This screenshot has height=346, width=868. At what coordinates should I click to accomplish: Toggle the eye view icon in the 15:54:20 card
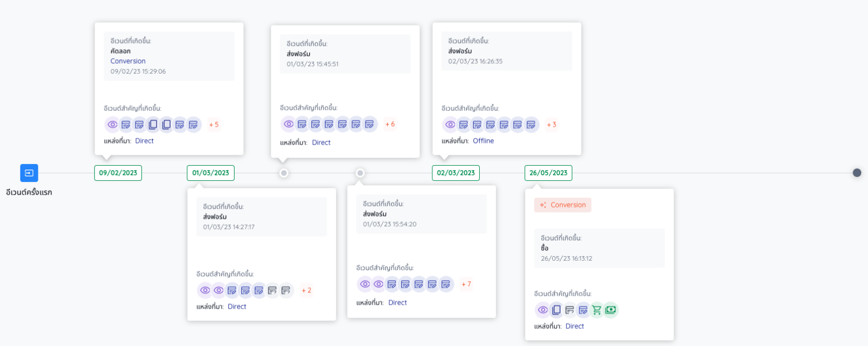[x=365, y=284]
